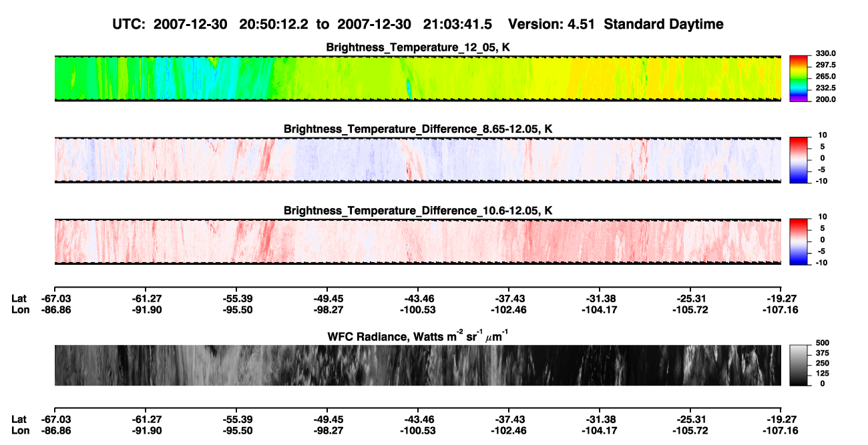Click longitude -102.46 below the WFC Radiance panel
Viewport: 868px width, 445px height.
pos(508,431)
